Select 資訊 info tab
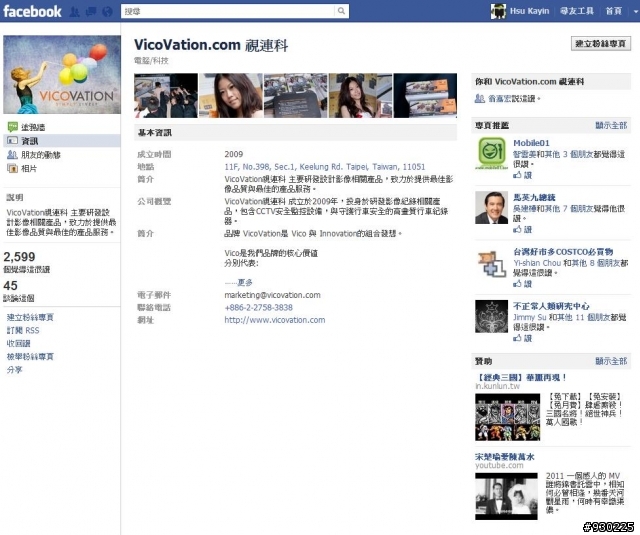This screenshot has height=535, width=640. coord(30,141)
